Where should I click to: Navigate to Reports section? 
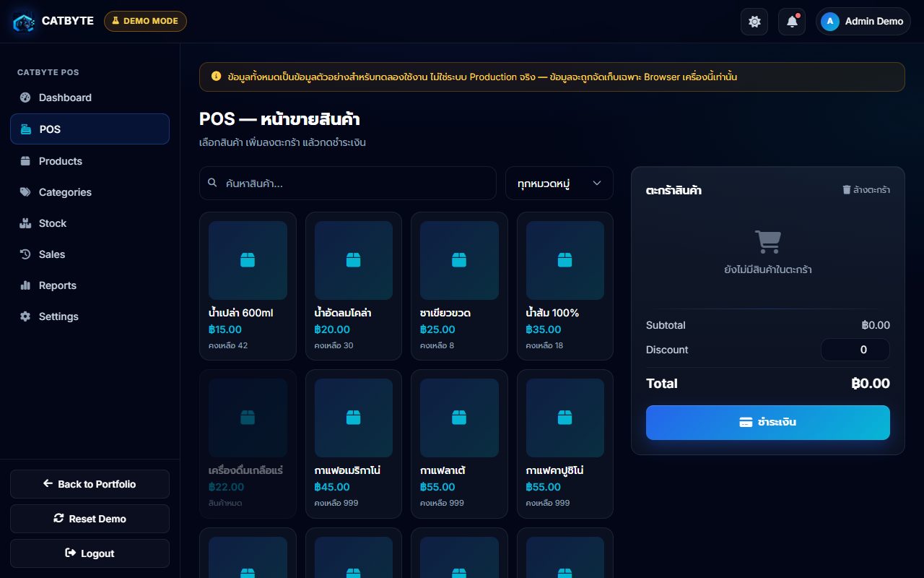click(90, 285)
